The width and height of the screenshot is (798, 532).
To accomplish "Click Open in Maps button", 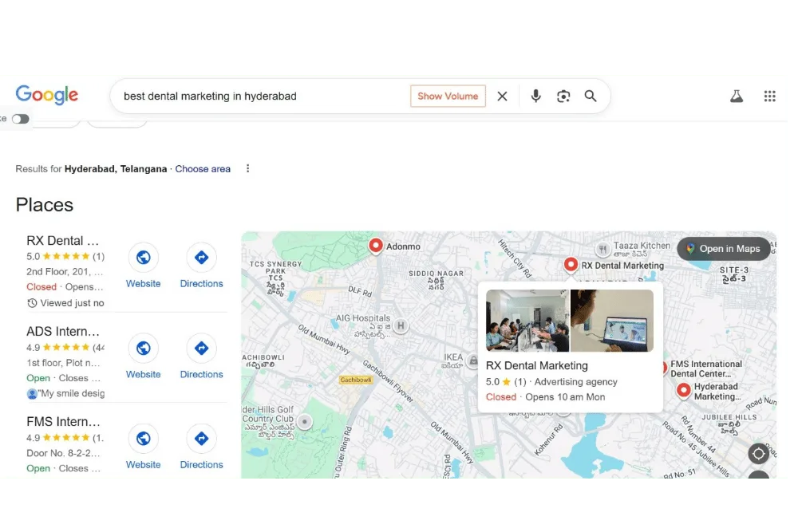I will coord(723,249).
